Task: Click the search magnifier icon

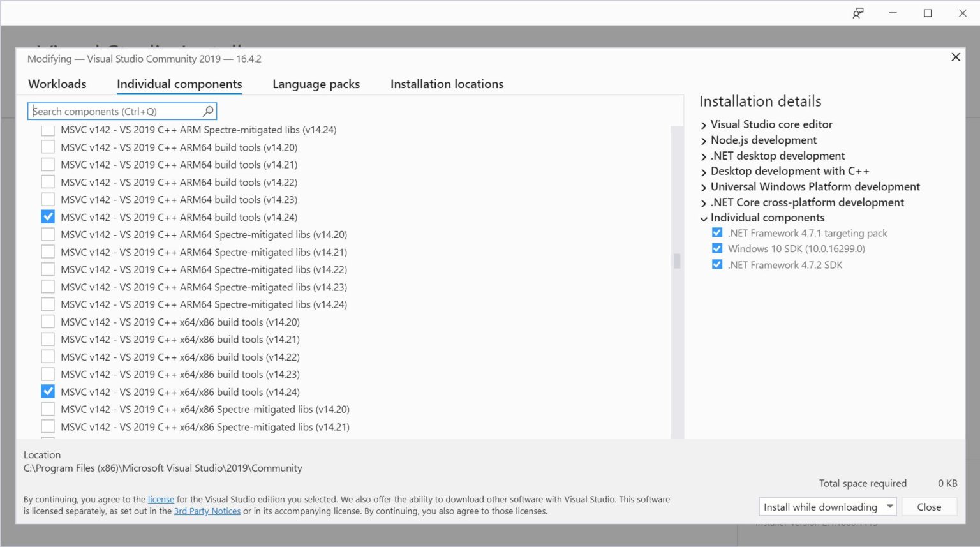Action: 208,111
